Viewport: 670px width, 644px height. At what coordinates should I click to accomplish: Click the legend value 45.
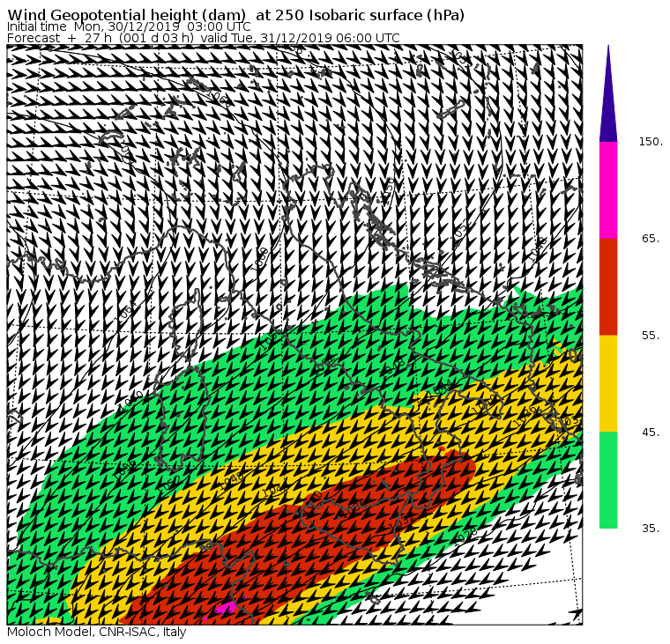tap(651, 433)
